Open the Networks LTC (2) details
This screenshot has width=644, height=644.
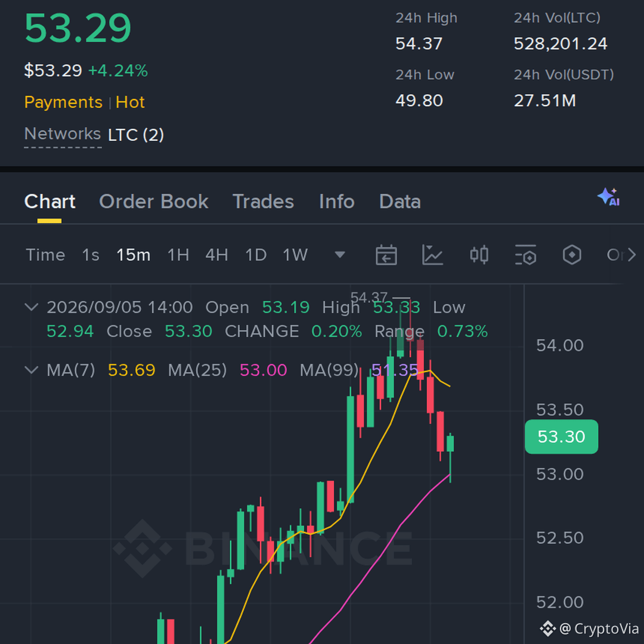94,135
